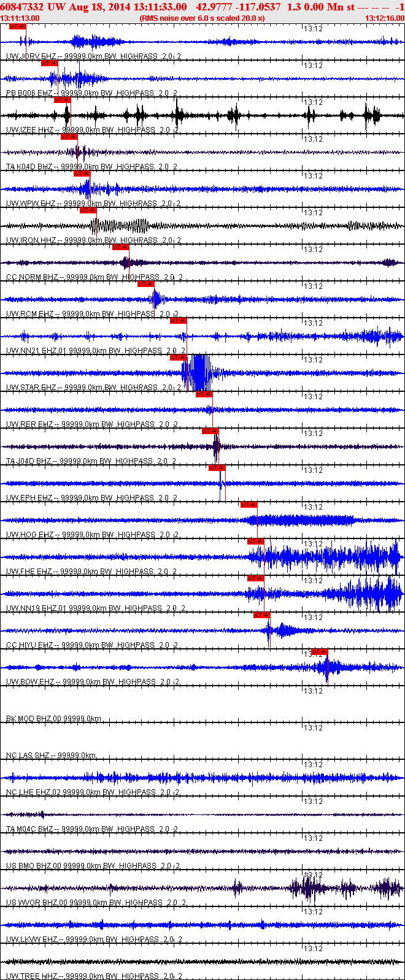Click the red pick flag on UW.RER trace

[204, 394]
